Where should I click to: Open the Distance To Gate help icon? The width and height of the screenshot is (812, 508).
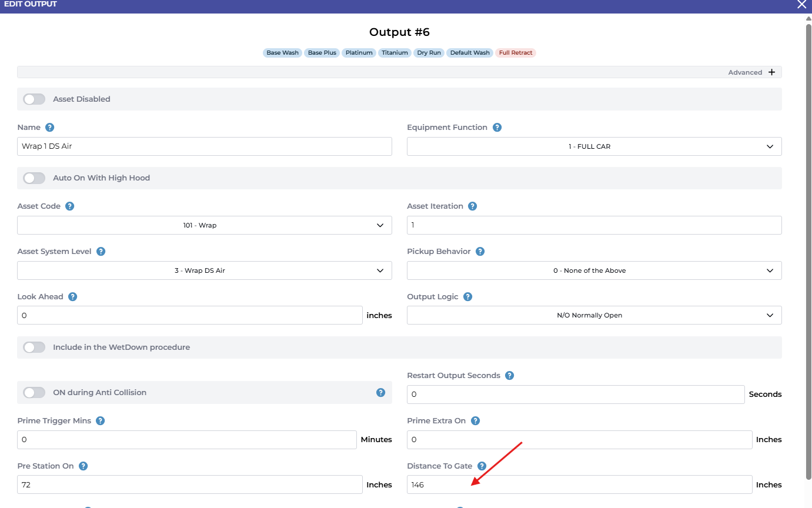[482, 466]
